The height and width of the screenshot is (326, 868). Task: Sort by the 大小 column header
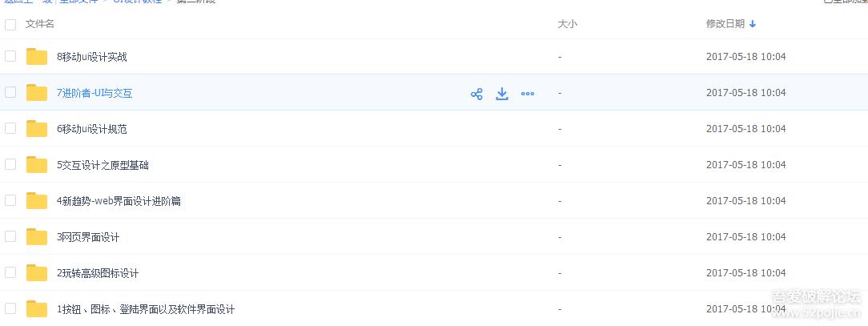coord(567,24)
